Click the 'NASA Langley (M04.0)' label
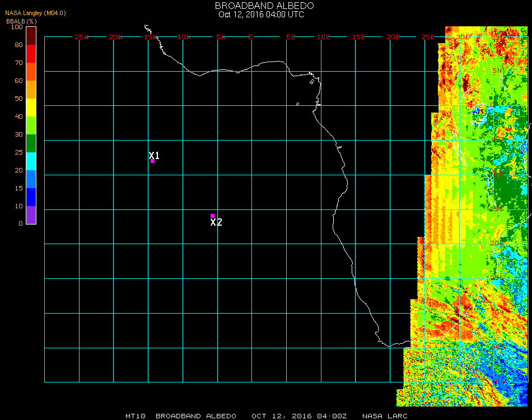The image size is (532, 420). click(35, 13)
